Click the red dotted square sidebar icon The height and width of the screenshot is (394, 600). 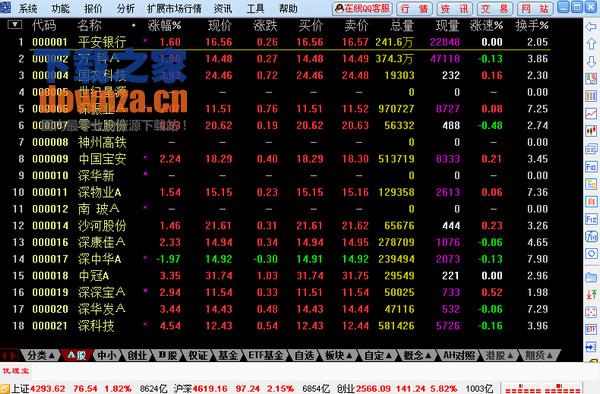(591, 312)
